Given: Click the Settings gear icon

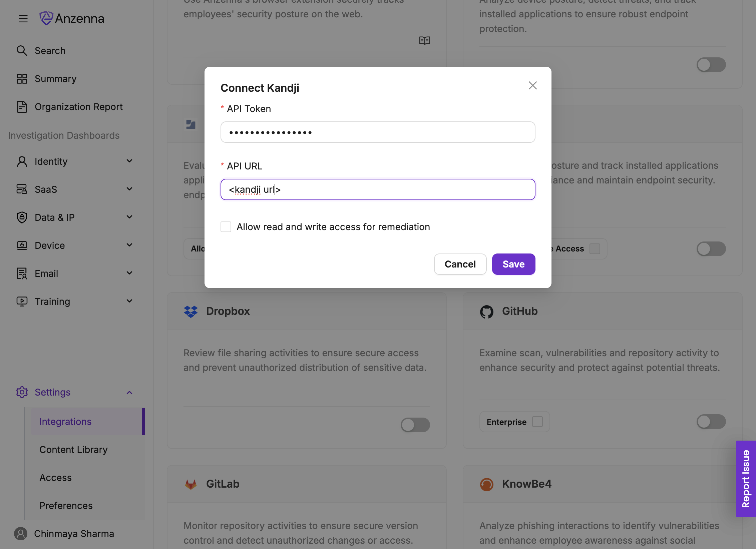Looking at the screenshot, I should click(x=22, y=392).
